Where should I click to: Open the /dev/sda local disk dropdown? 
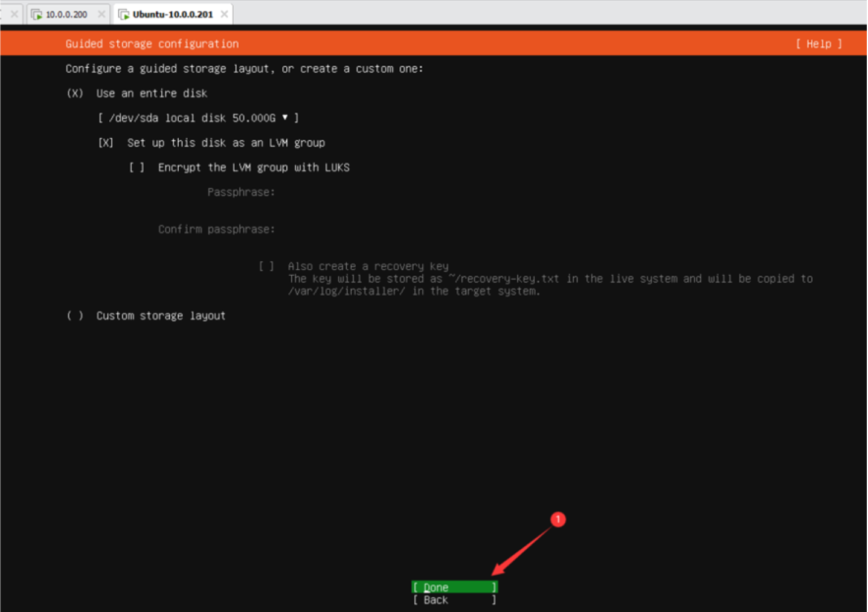pos(198,118)
